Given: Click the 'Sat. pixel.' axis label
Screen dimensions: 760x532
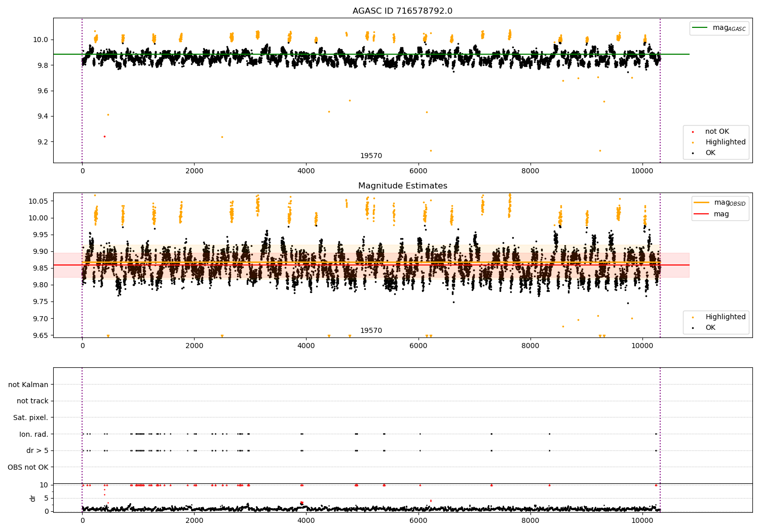Looking at the screenshot, I should point(30,417).
